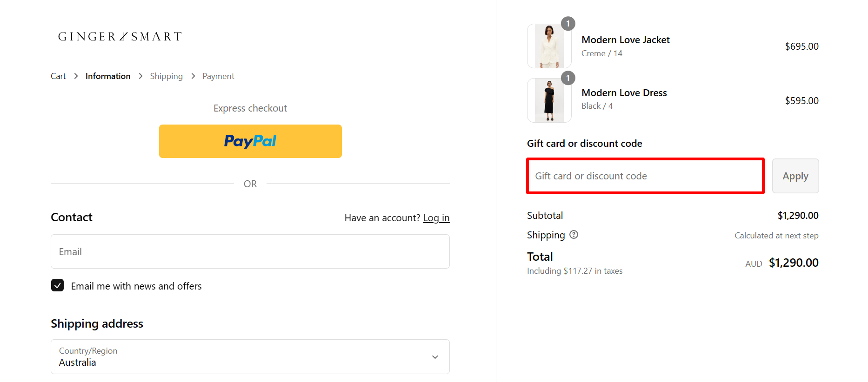Click the Gift card or discount code field
Screen dimensions: 868x382
pos(645,176)
